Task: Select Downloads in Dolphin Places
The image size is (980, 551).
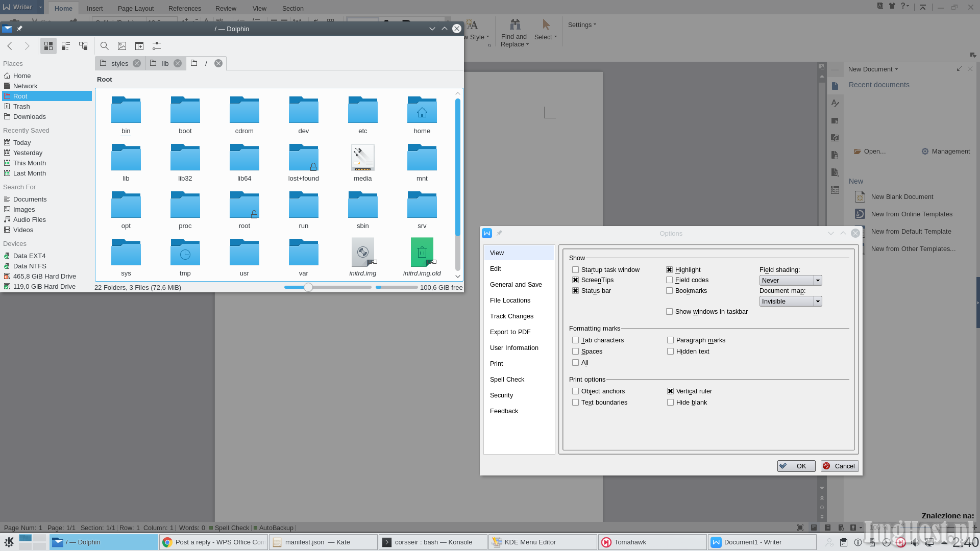Action: pos(47,117)
